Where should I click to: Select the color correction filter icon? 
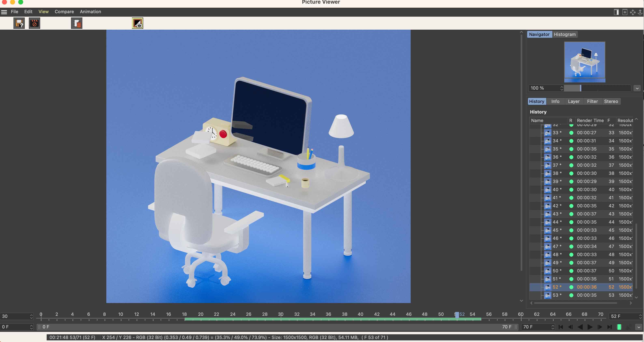(x=137, y=23)
